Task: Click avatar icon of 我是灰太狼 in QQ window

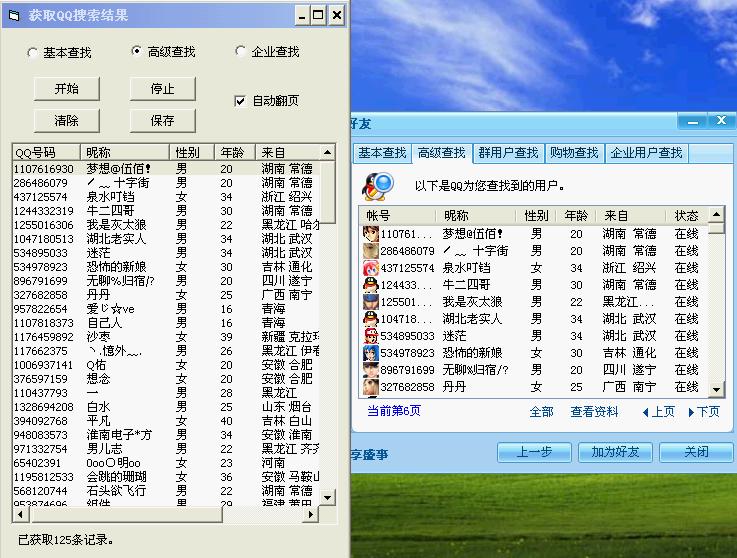Action: [371, 301]
